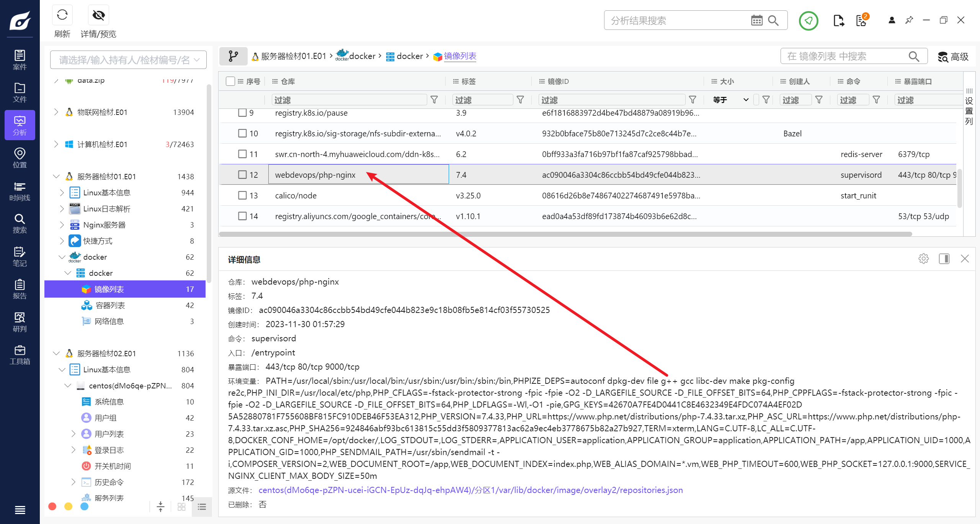This screenshot has width=980, height=524.
Task: Open detail panel settings gear icon
Action: [923, 259]
